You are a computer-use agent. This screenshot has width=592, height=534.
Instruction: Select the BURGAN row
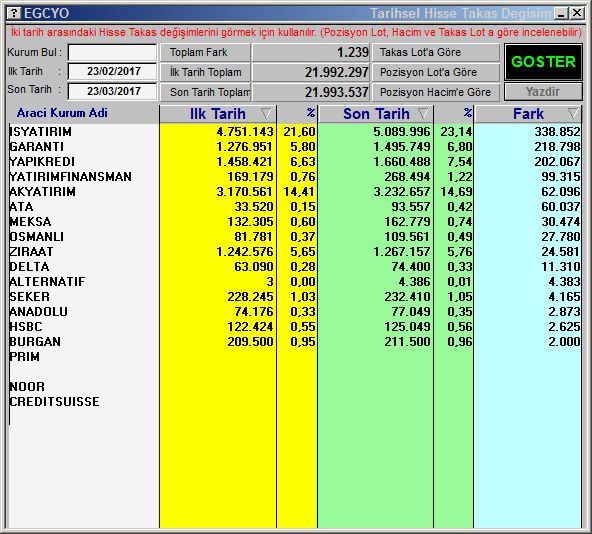(x=294, y=342)
